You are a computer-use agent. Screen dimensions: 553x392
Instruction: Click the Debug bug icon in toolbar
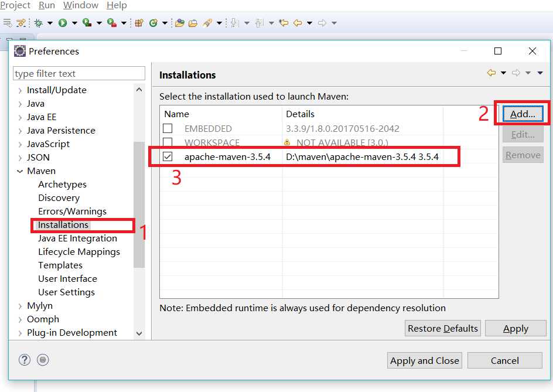tap(39, 23)
